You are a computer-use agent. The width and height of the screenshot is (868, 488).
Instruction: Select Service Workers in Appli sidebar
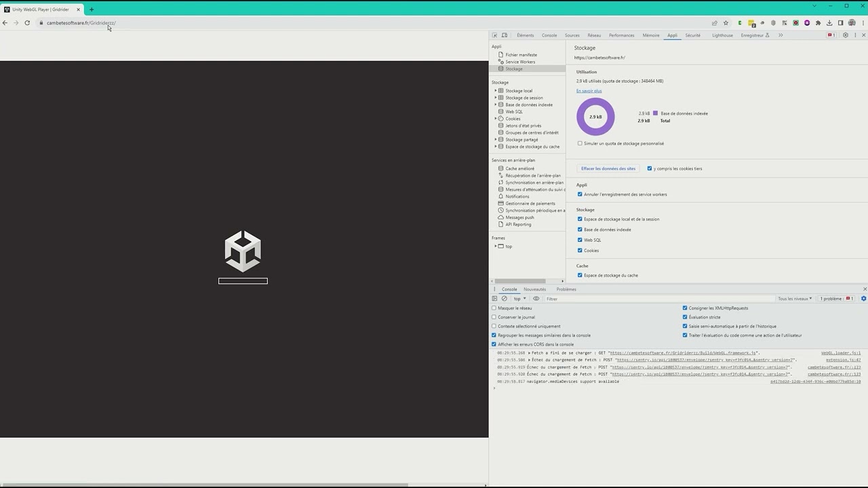point(520,62)
